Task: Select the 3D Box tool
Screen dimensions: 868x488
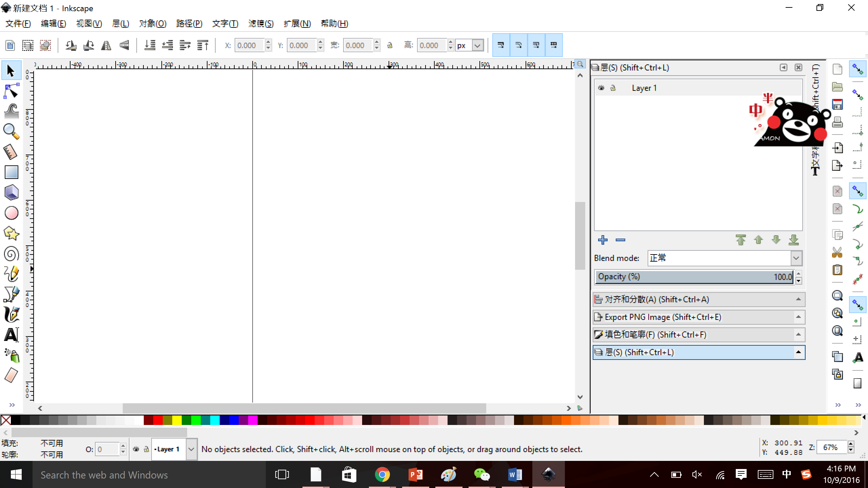Action: (x=11, y=192)
